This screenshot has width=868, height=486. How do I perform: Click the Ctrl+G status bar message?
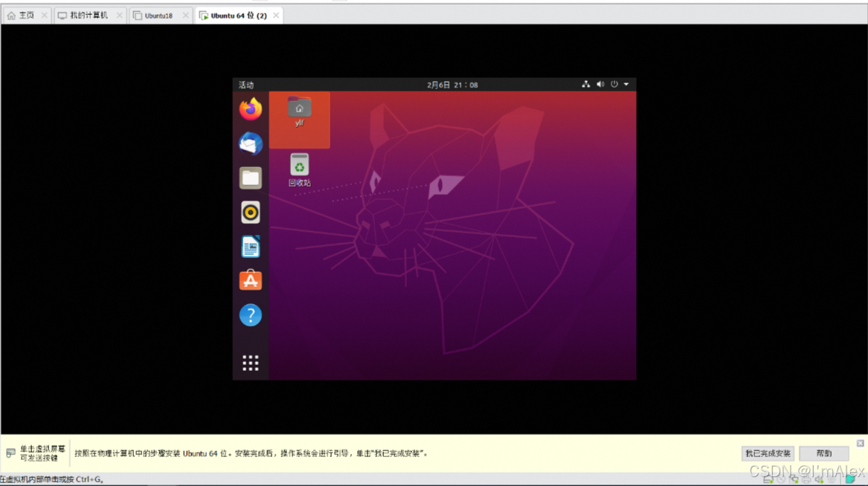[52, 479]
